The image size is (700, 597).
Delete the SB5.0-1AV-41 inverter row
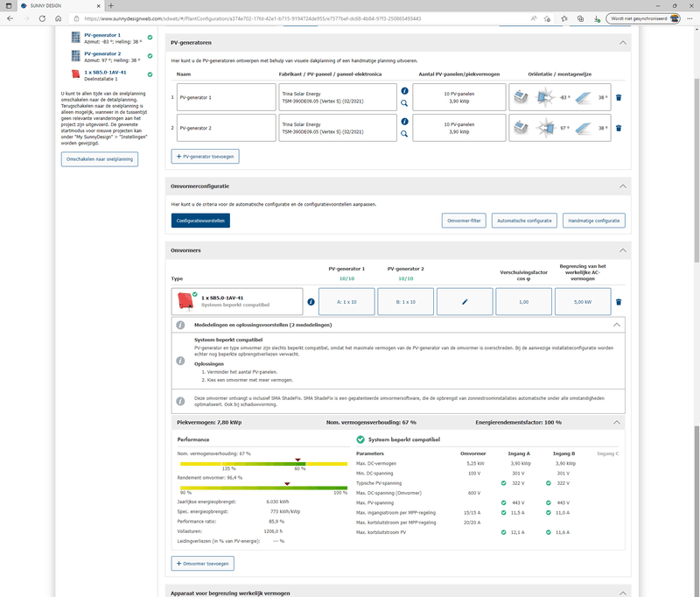pos(619,302)
